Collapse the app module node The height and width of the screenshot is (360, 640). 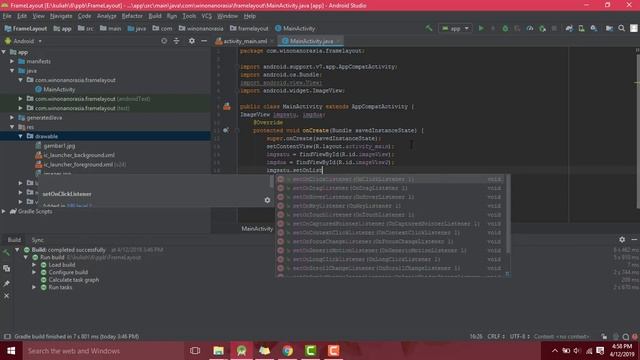click(x=4, y=52)
